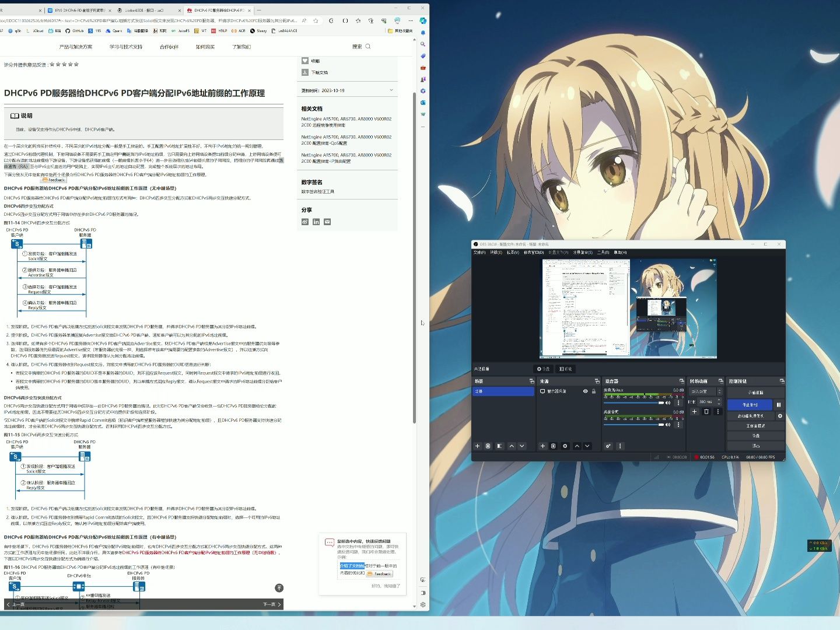Viewport: 840px width, 630px height.
Task: Open the File (文件) menu in OBS
Action: click(x=480, y=253)
